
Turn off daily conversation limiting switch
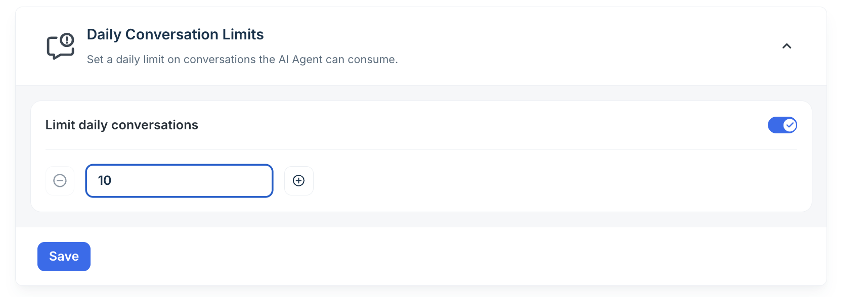(x=782, y=125)
